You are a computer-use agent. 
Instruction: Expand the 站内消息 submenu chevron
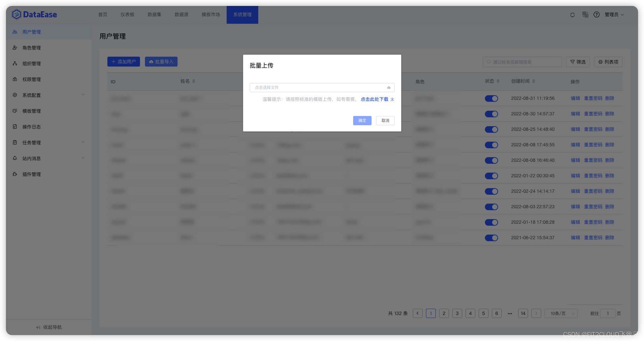(x=83, y=158)
